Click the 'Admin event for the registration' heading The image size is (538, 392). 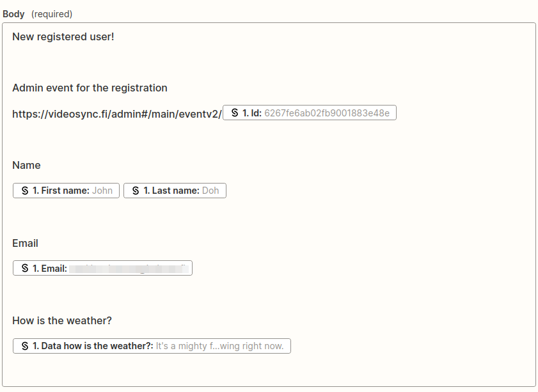coord(90,88)
